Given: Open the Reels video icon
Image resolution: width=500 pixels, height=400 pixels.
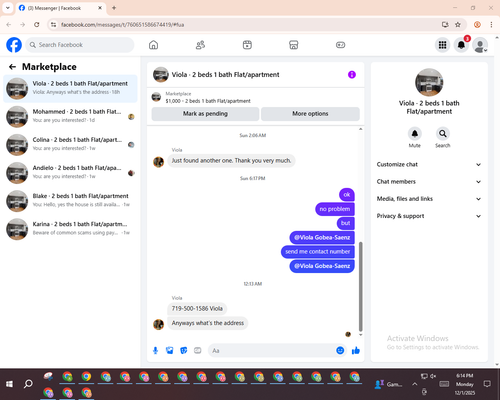Looking at the screenshot, I should coord(247,45).
